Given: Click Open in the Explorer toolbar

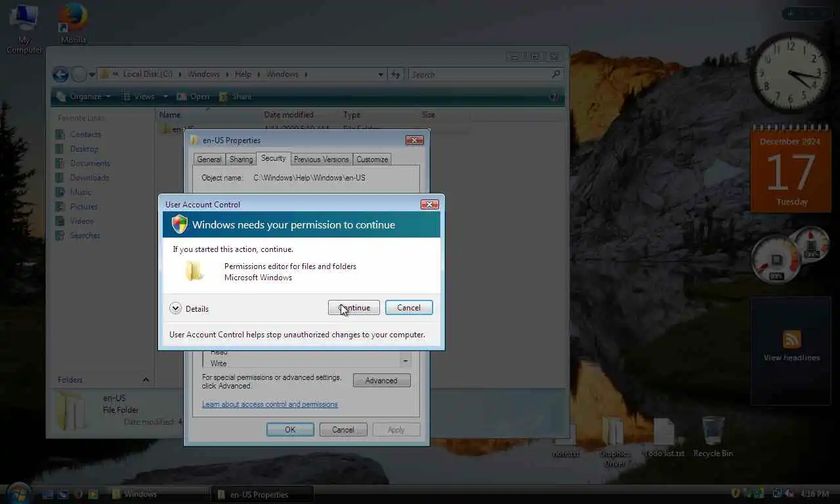Looking at the screenshot, I should point(194,96).
